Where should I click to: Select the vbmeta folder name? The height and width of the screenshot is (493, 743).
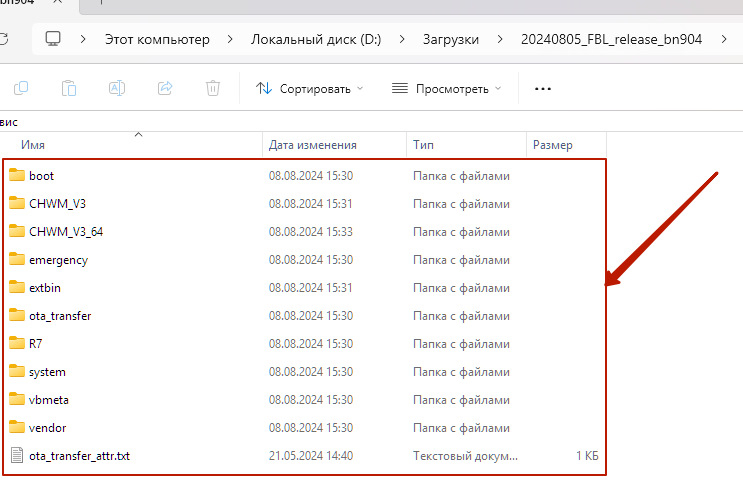click(x=49, y=400)
